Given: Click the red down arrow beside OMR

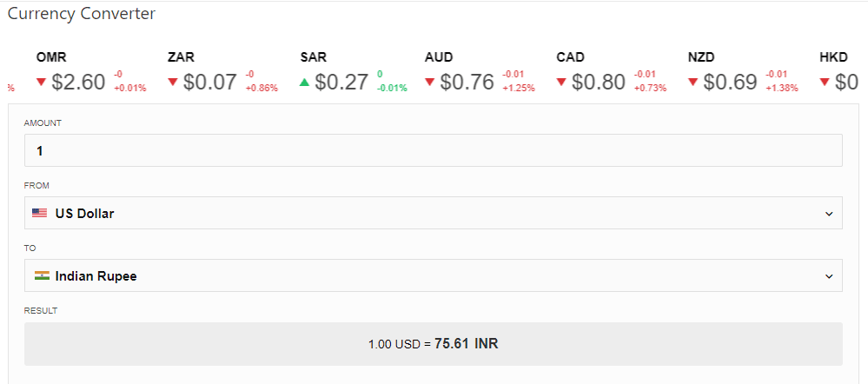Looking at the screenshot, I should point(41,83).
